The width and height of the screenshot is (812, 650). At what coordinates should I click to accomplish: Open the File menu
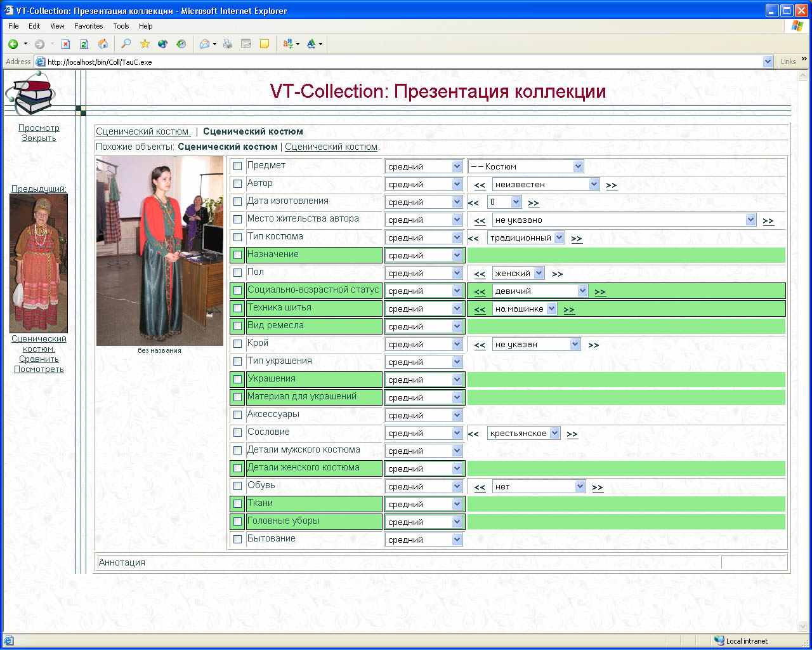(x=13, y=26)
